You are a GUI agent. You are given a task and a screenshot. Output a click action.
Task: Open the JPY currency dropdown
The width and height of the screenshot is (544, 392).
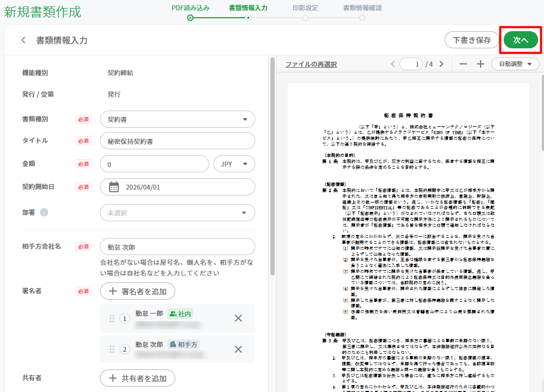pyautogui.click(x=234, y=164)
